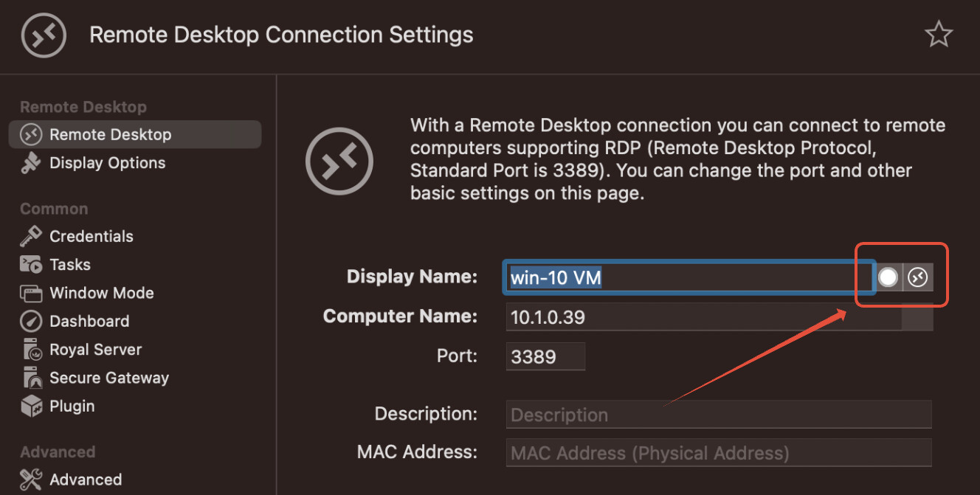Click the favorite star icon
Viewport: 980px width, 495px height.
[x=939, y=35]
